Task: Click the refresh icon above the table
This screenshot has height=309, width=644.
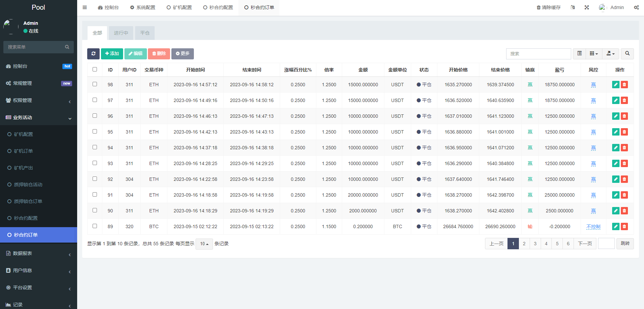Action: tap(93, 54)
